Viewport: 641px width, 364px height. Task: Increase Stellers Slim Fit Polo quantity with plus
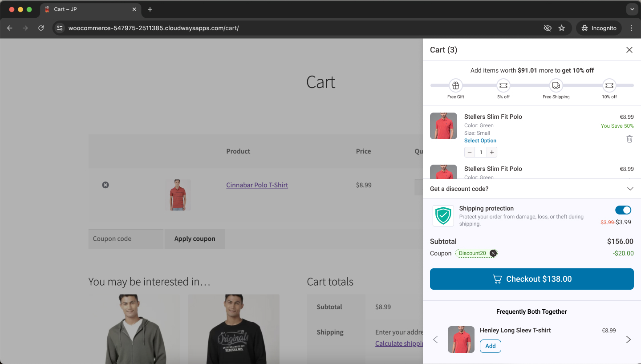click(491, 152)
